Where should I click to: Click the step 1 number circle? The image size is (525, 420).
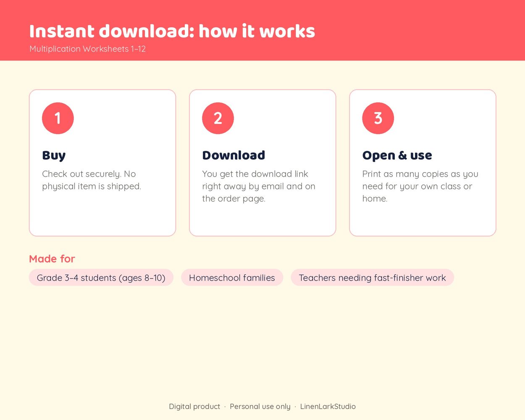(58, 118)
